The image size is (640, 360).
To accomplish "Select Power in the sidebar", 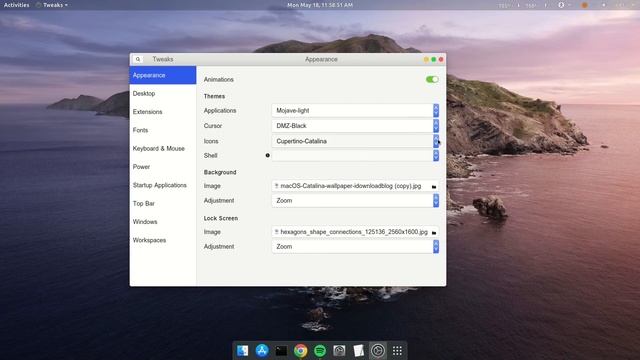I will 163,167.
